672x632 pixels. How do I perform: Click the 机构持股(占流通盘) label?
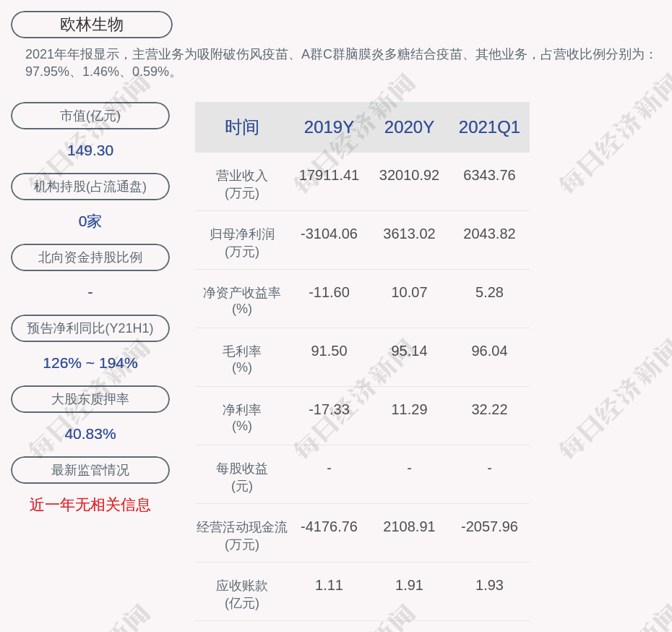(x=90, y=187)
